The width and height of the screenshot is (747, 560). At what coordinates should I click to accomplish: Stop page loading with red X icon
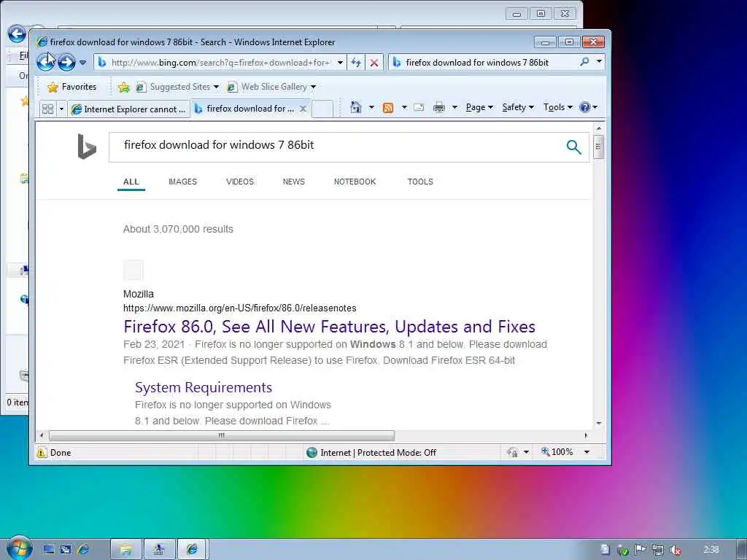[374, 63]
